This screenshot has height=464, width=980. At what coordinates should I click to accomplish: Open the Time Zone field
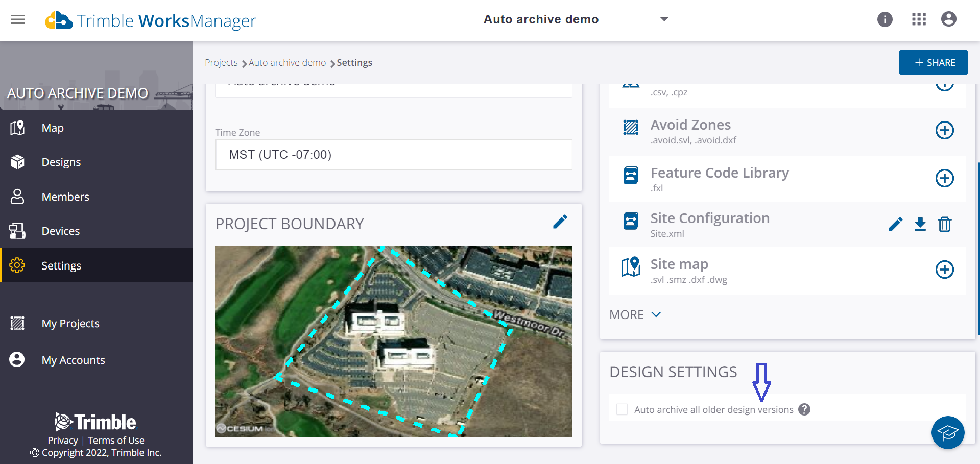point(393,155)
